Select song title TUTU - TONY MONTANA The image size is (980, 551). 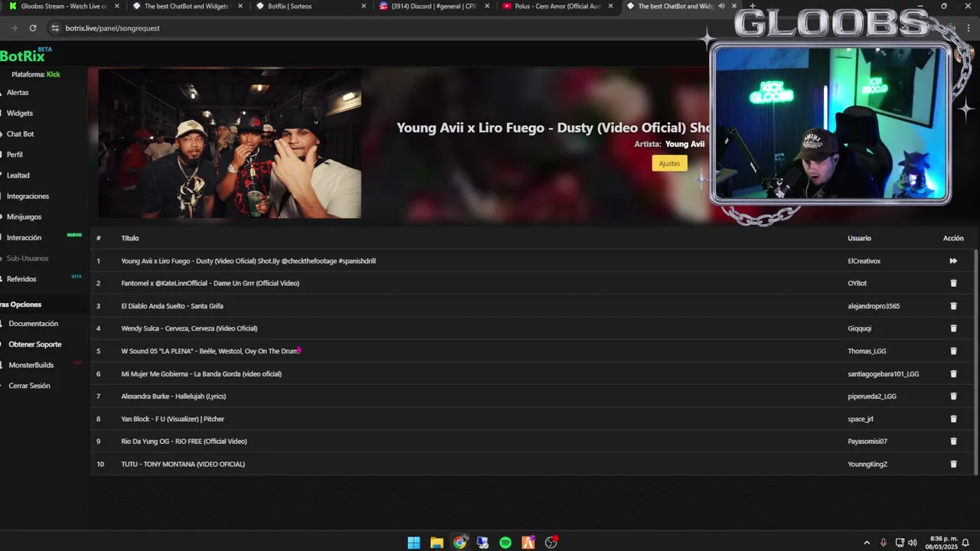[x=183, y=464]
